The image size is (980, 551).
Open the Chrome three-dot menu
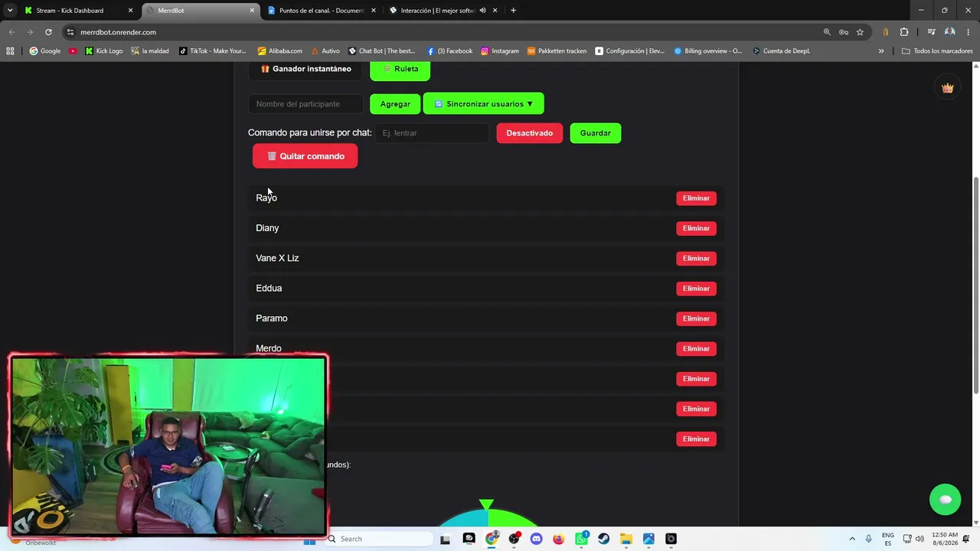click(x=968, y=32)
